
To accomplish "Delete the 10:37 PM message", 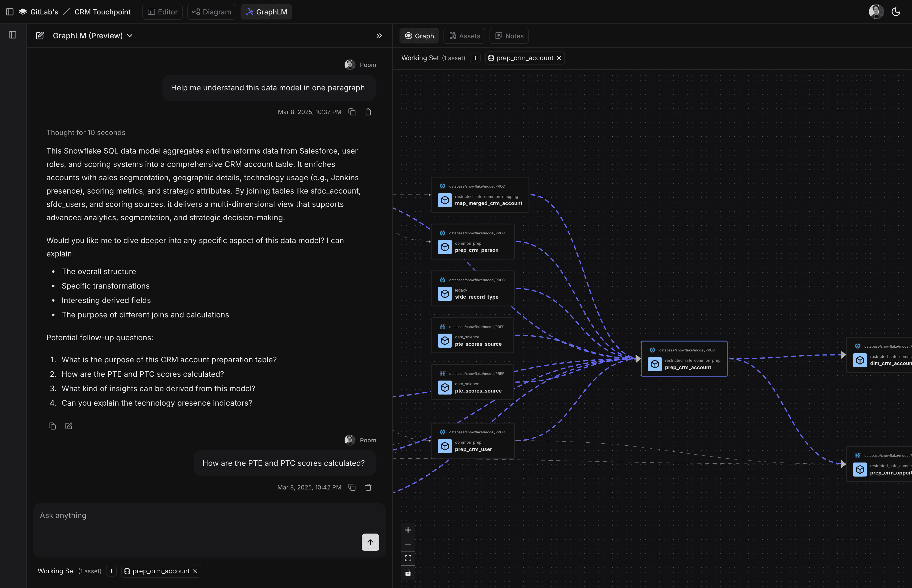I will click(368, 112).
